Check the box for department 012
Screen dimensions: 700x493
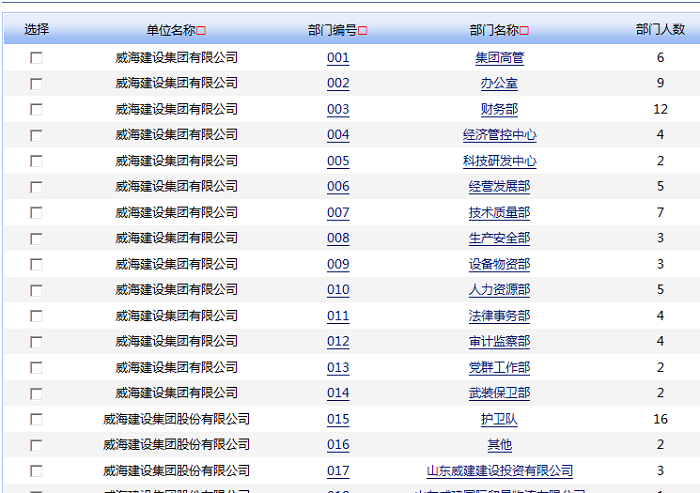[x=36, y=342]
